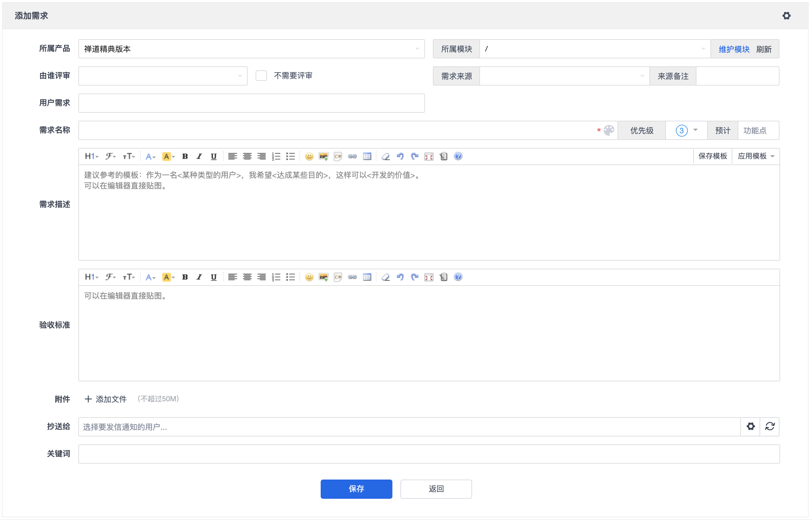
Task: Check the 不需要评审 checkbox
Action: (x=261, y=76)
